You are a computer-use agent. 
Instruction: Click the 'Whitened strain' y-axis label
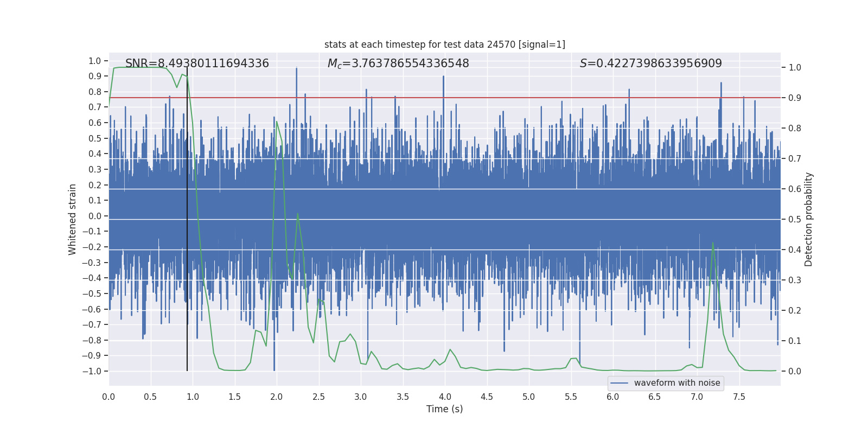[x=72, y=219]
